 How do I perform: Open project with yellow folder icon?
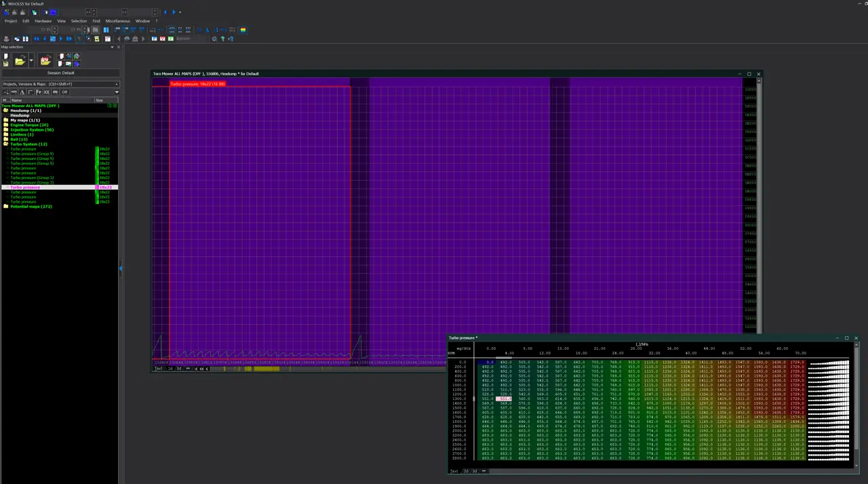tap(20, 61)
